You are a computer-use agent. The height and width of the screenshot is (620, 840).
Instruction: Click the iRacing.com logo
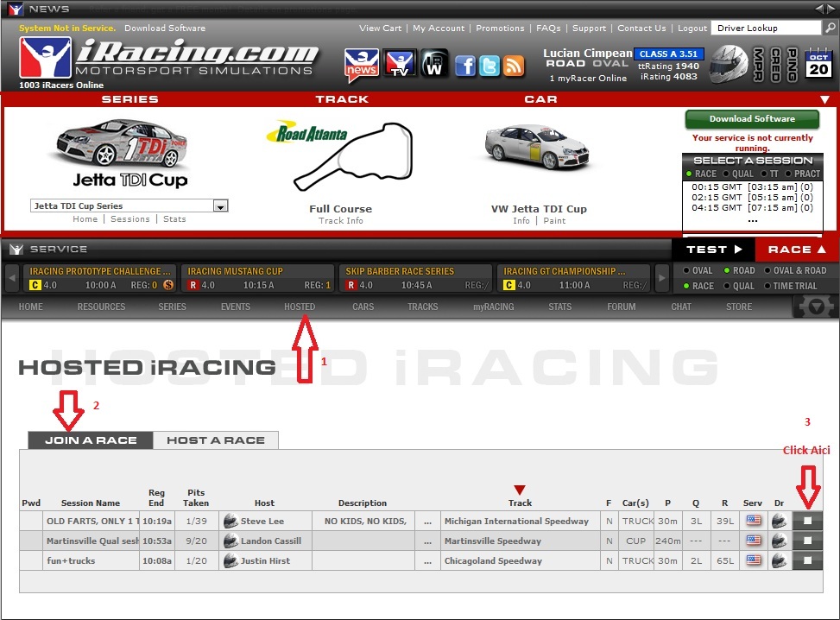[x=169, y=58]
